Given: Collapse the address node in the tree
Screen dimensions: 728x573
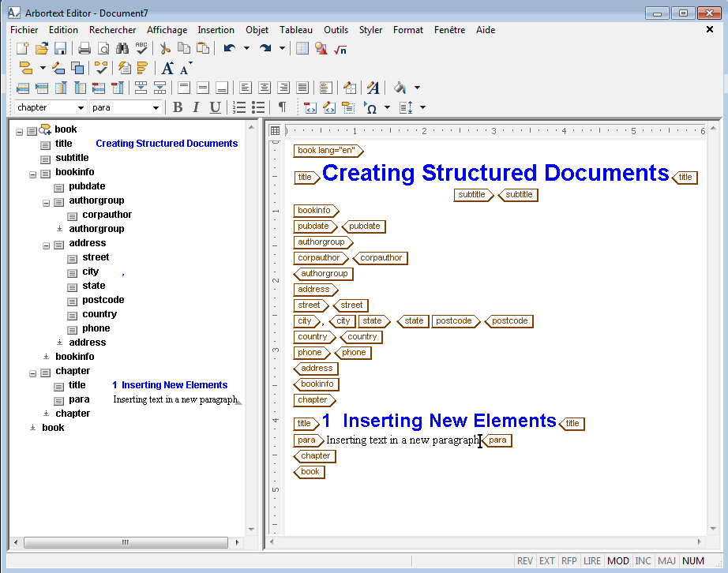Looking at the screenshot, I should click(x=47, y=246).
